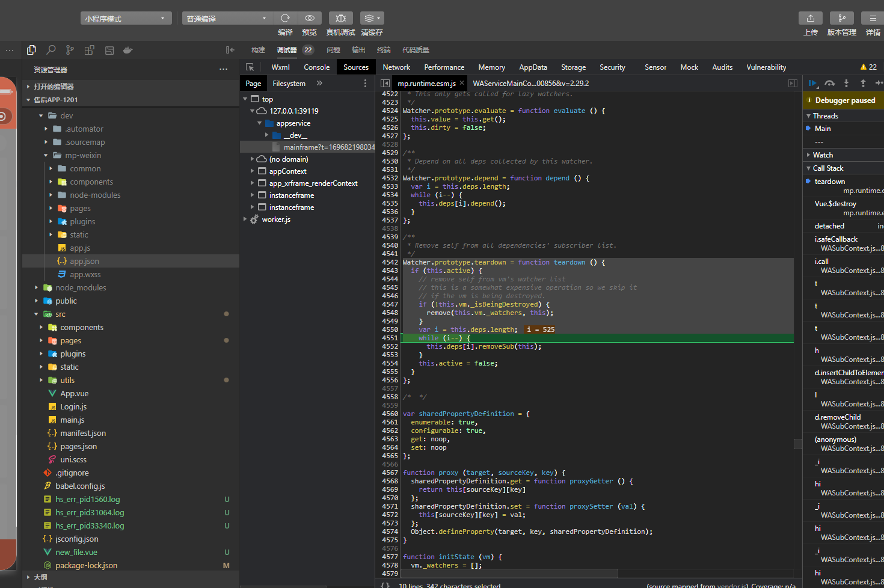
Task: Step over next function call
Action: [x=829, y=83]
